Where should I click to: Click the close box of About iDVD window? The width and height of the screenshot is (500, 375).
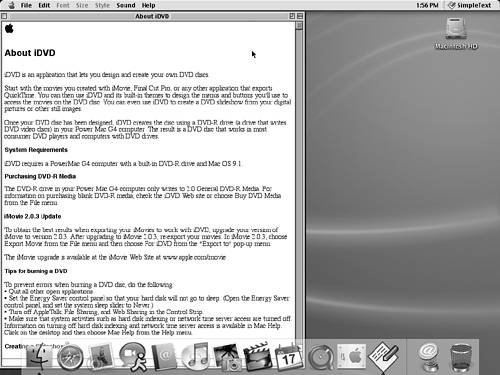(4, 16)
